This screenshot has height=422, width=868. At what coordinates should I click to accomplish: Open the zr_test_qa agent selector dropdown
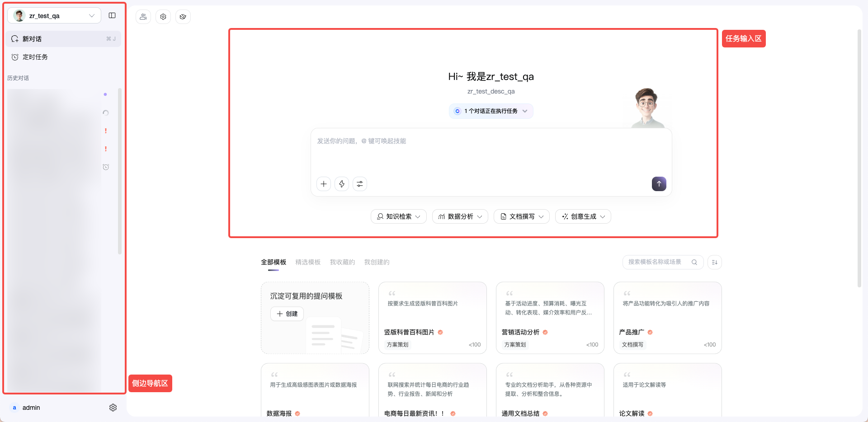[x=54, y=16]
